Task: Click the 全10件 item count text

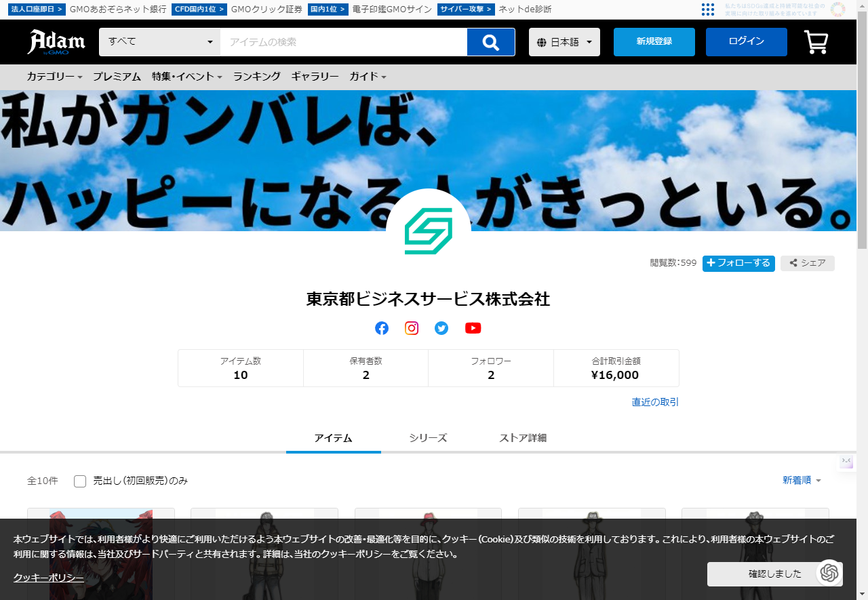Action: tap(43, 481)
